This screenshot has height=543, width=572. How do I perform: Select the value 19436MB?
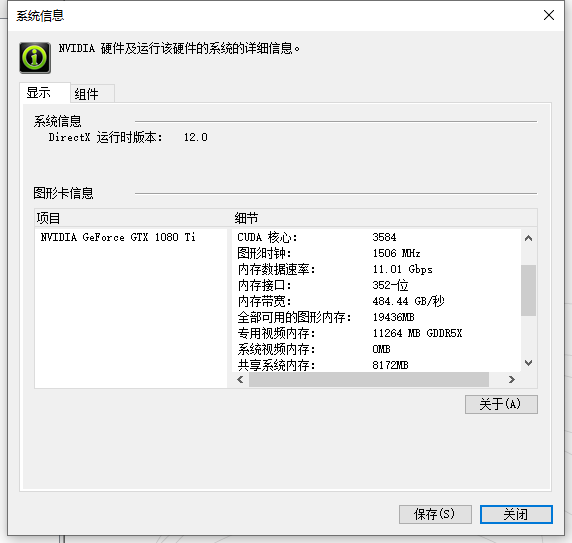coord(393,317)
